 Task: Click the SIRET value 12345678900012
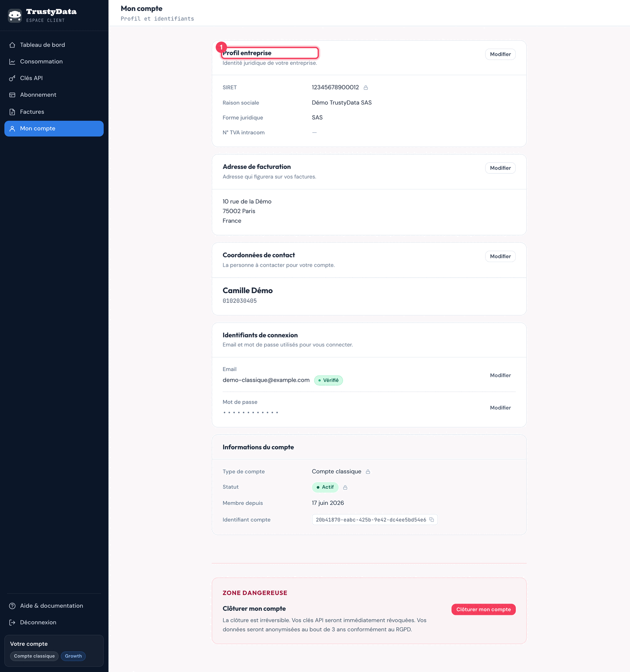(335, 87)
